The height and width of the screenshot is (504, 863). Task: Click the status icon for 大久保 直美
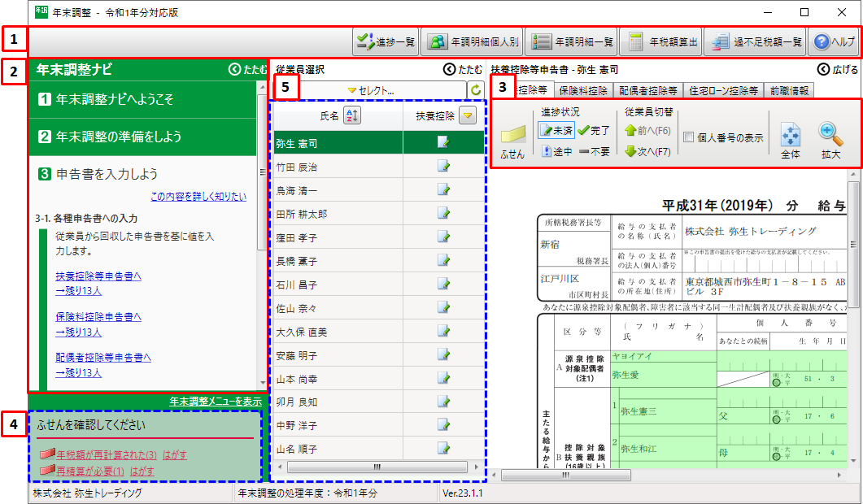(x=443, y=331)
